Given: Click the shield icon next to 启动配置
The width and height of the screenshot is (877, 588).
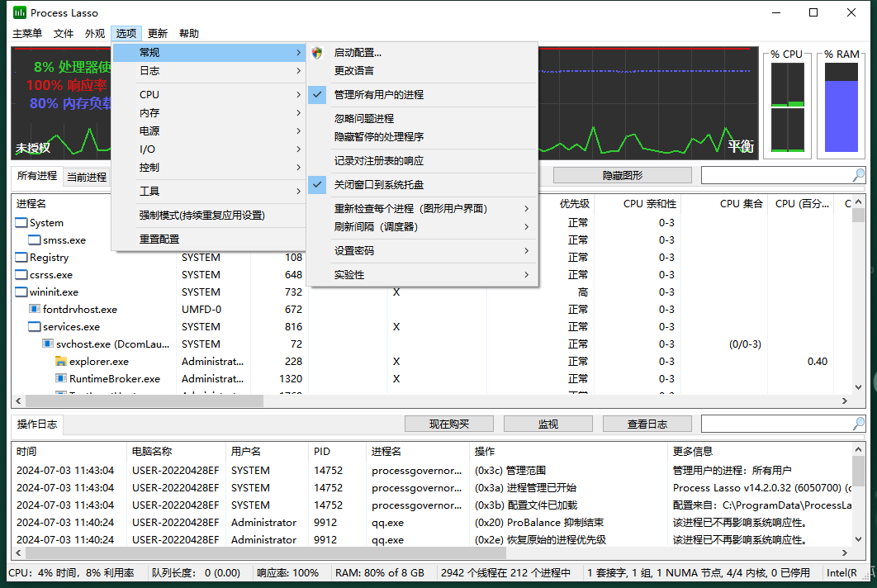Looking at the screenshot, I should point(317,53).
